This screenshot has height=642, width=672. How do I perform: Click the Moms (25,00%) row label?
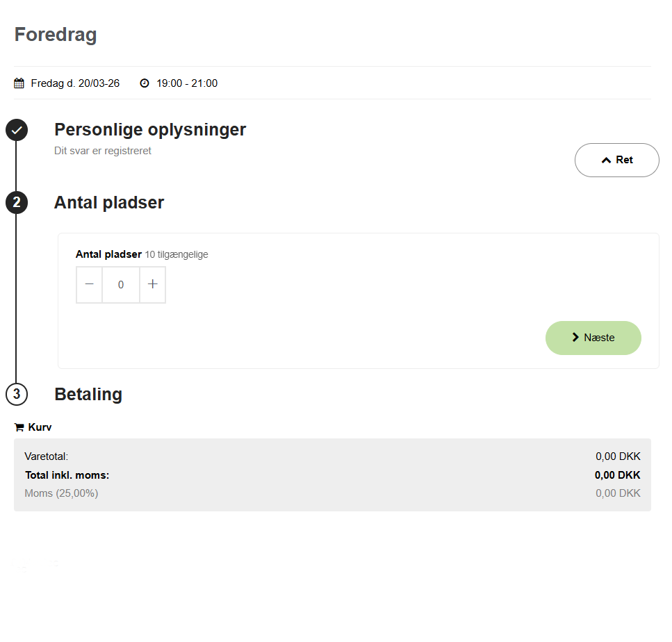pyautogui.click(x=61, y=493)
